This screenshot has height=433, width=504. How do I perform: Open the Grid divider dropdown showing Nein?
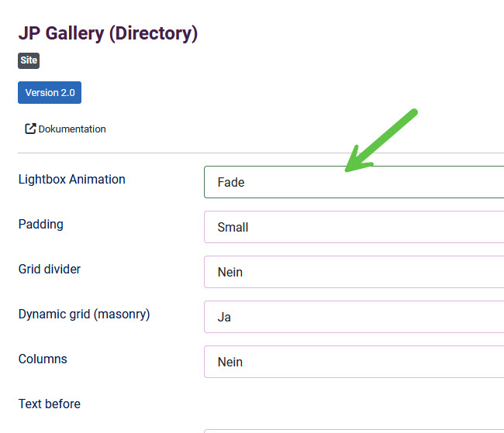click(x=354, y=272)
